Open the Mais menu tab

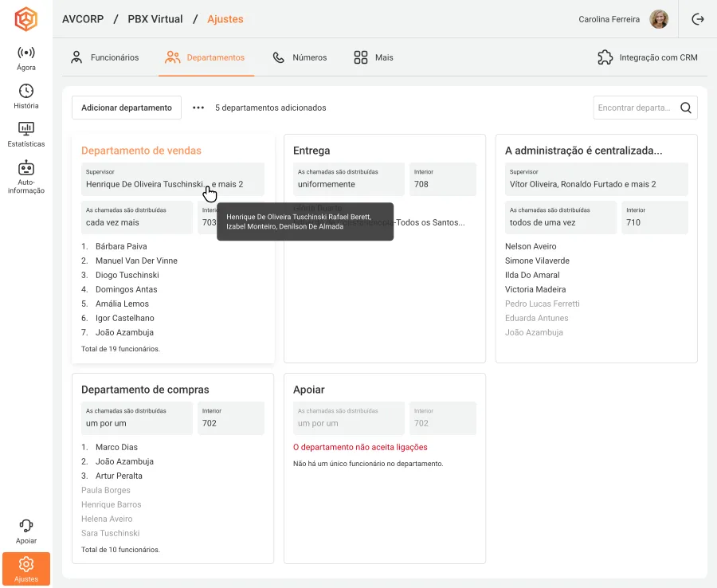click(x=374, y=57)
